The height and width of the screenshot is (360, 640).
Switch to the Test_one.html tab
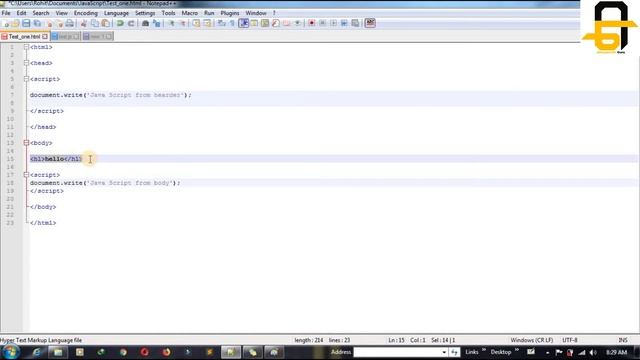pyautogui.click(x=24, y=37)
